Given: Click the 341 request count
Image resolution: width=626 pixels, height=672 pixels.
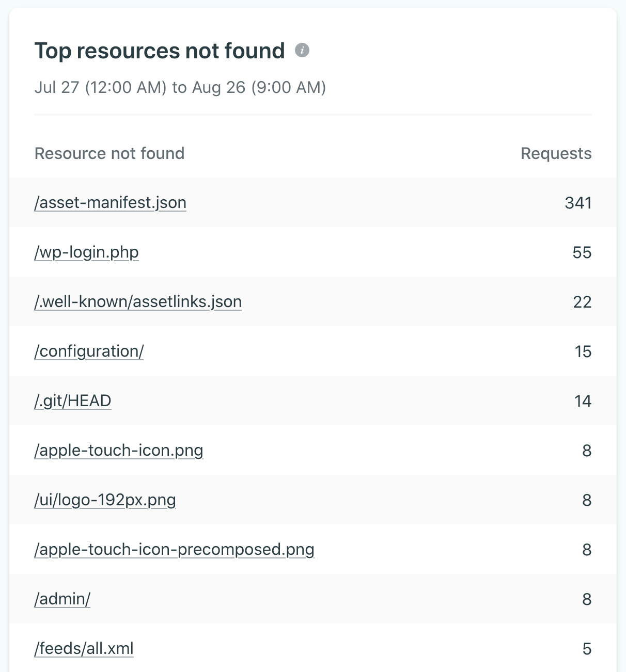Looking at the screenshot, I should pyautogui.click(x=578, y=203).
